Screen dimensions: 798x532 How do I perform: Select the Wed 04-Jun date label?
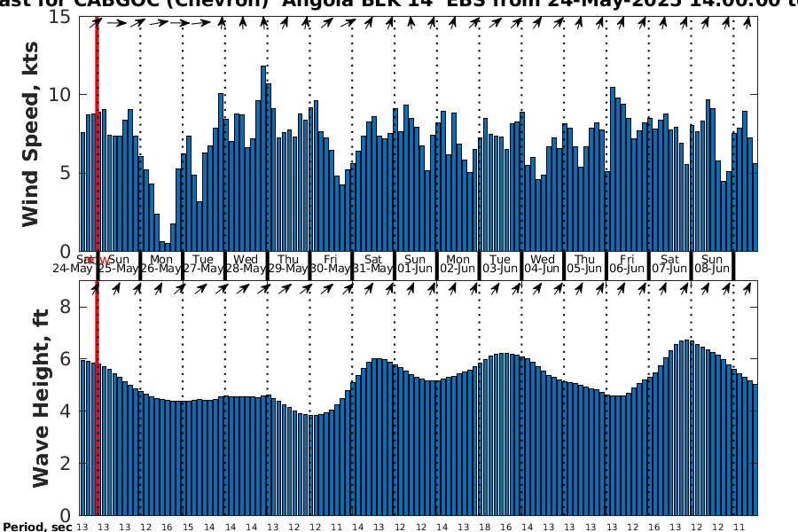point(543,263)
